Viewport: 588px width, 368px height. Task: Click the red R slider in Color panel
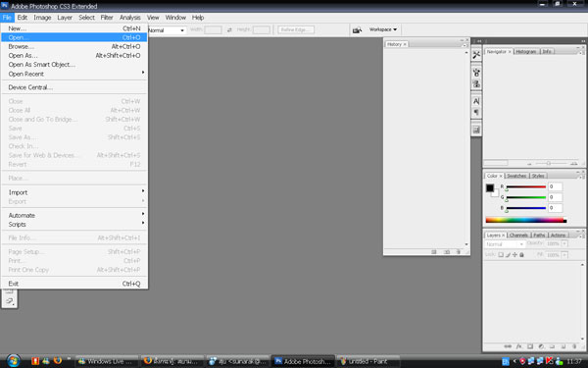pos(526,186)
